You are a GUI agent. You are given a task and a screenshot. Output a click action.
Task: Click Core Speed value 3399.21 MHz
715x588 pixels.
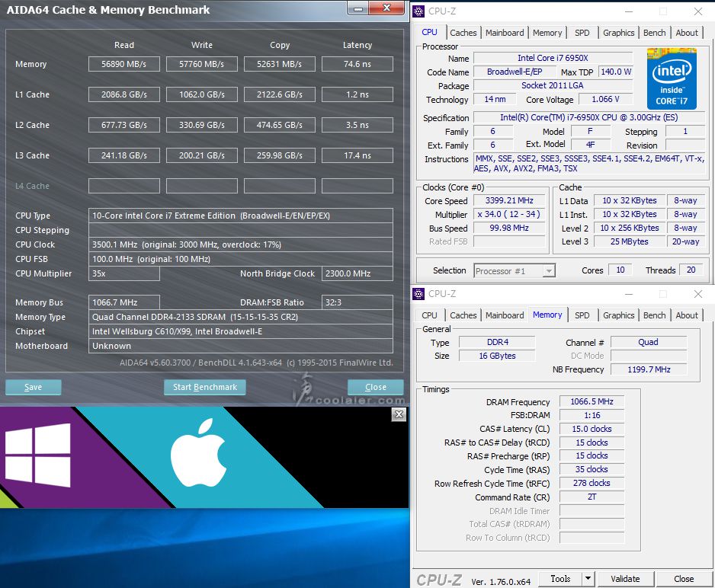pyautogui.click(x=509, y=200)
